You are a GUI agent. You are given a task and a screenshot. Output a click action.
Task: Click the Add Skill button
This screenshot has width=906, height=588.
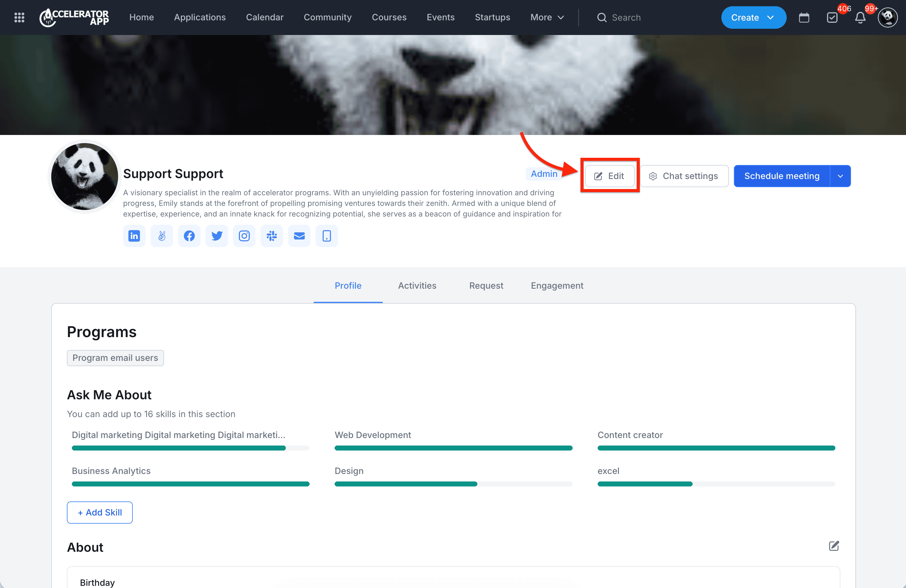coord(100,512)
